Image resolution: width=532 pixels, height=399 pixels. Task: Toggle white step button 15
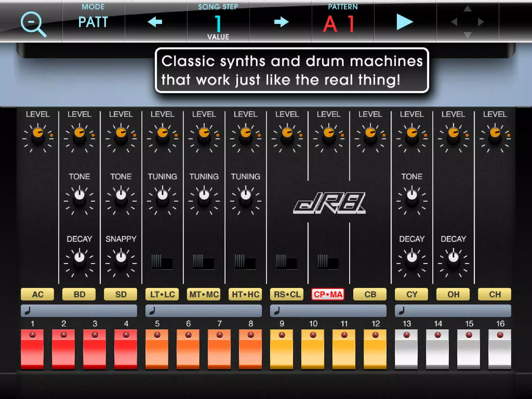(469, 349)
